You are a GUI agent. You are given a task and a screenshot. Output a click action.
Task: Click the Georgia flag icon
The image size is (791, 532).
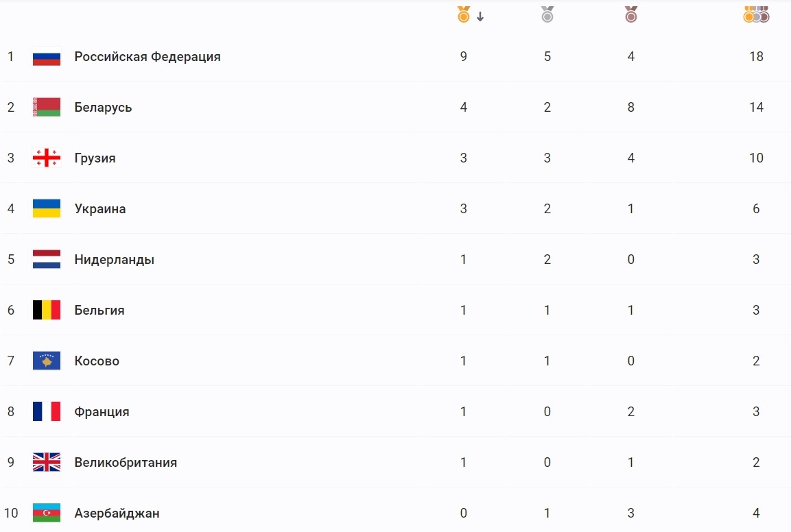click(x=47, y=158)
